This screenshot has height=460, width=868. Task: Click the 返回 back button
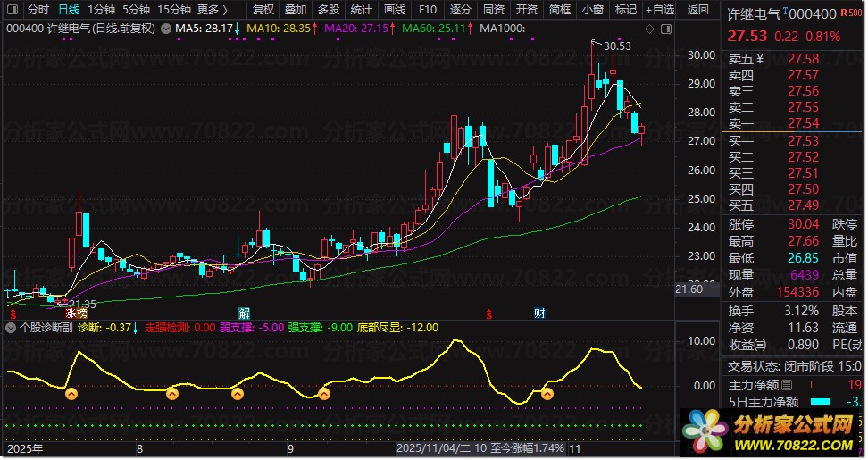[698, 10]
